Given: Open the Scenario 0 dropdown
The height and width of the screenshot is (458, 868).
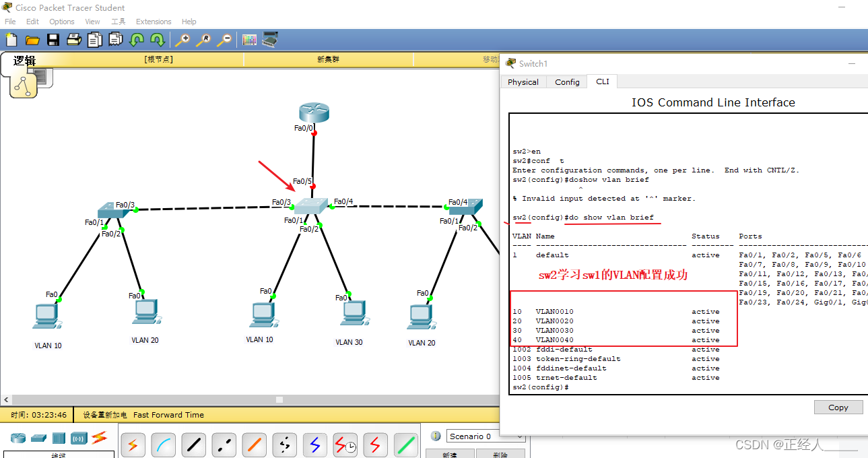Looking at the screenshot, I should (x=485, y=436).
